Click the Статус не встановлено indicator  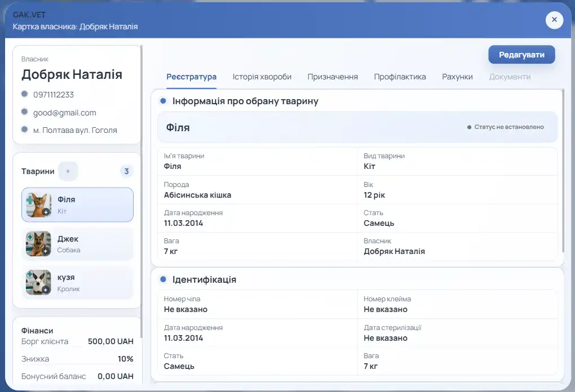(x=505, y=127)
